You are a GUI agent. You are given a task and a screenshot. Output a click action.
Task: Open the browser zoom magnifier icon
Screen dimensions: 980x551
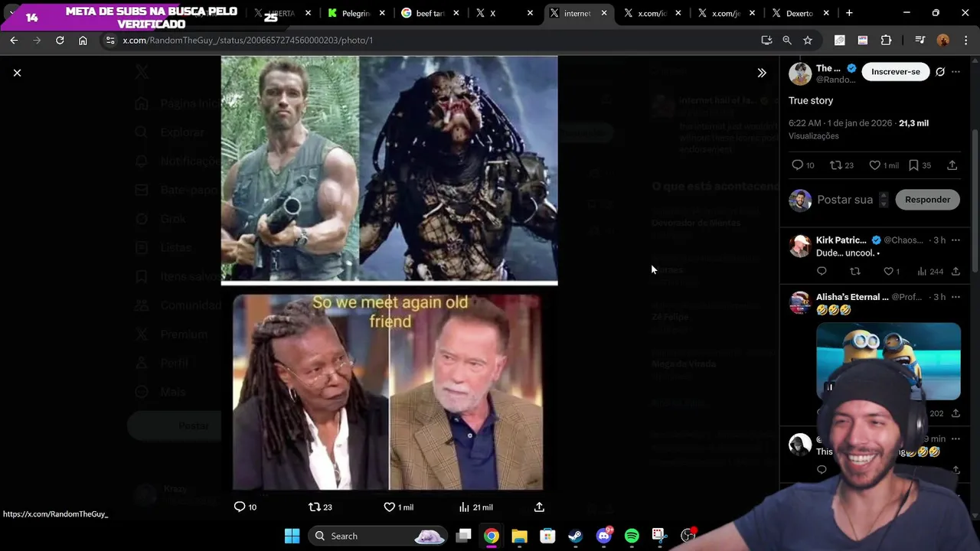(787, 40)
